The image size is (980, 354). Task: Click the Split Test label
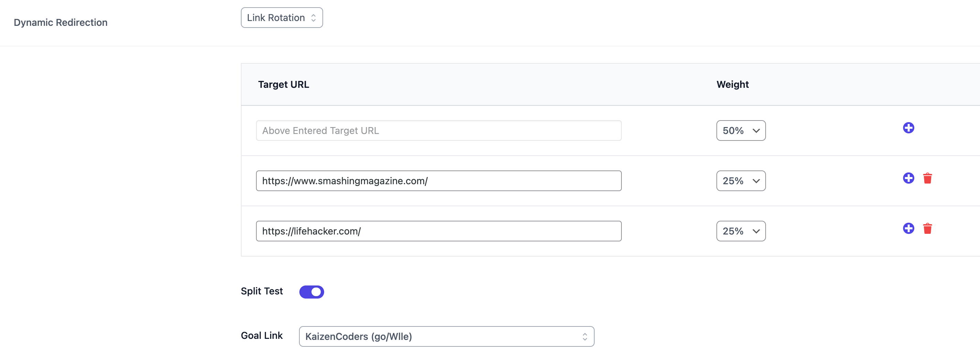262,291
